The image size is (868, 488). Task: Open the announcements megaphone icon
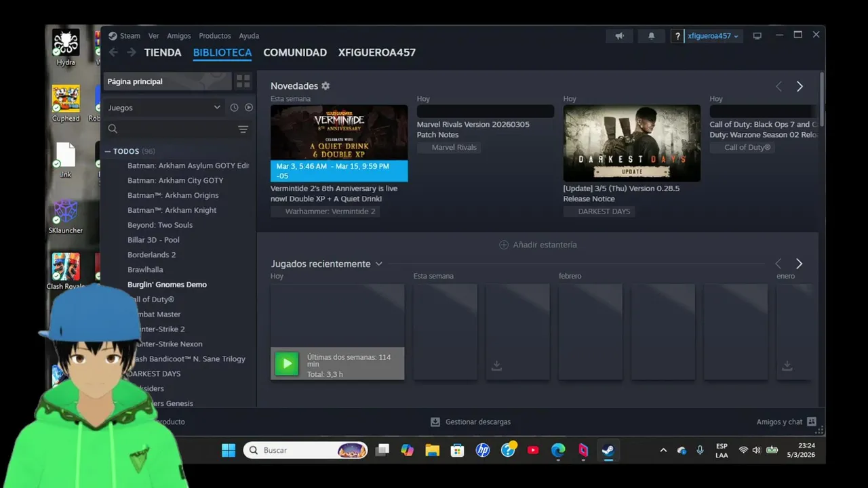[x=620, y=36]
